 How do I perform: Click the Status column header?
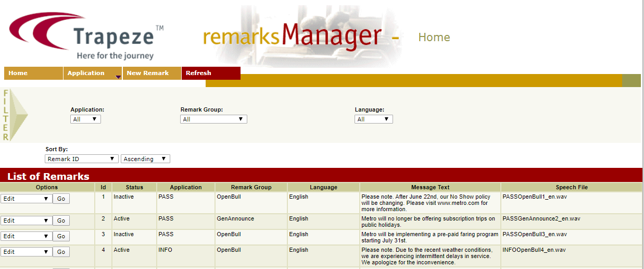(134, 187)
